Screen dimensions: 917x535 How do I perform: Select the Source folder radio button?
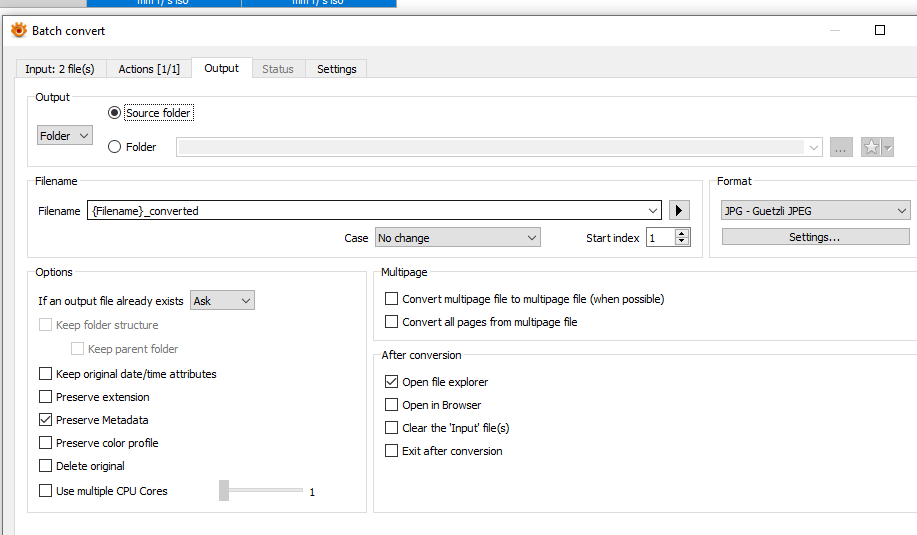(114, 113)
